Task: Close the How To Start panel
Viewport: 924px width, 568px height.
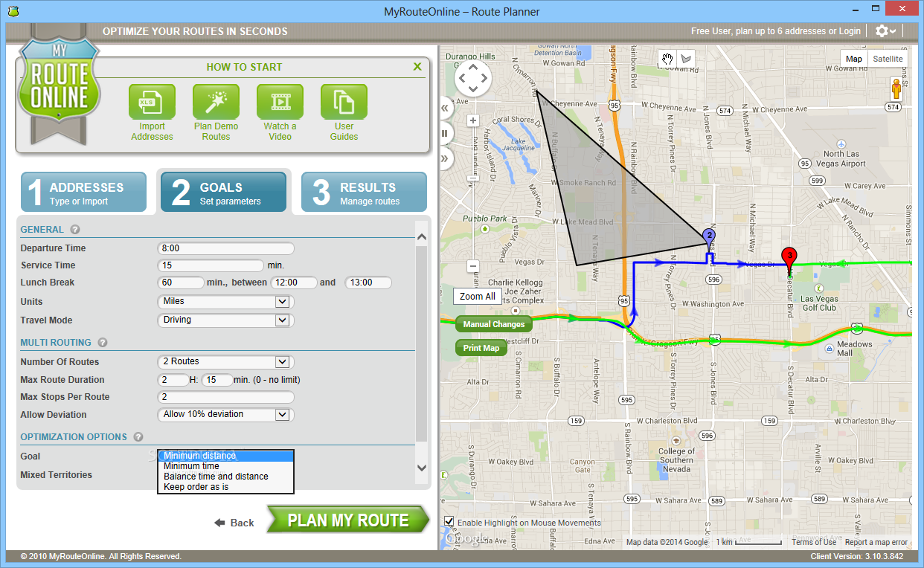Action: pyautogui.click(x=417, y=67)
